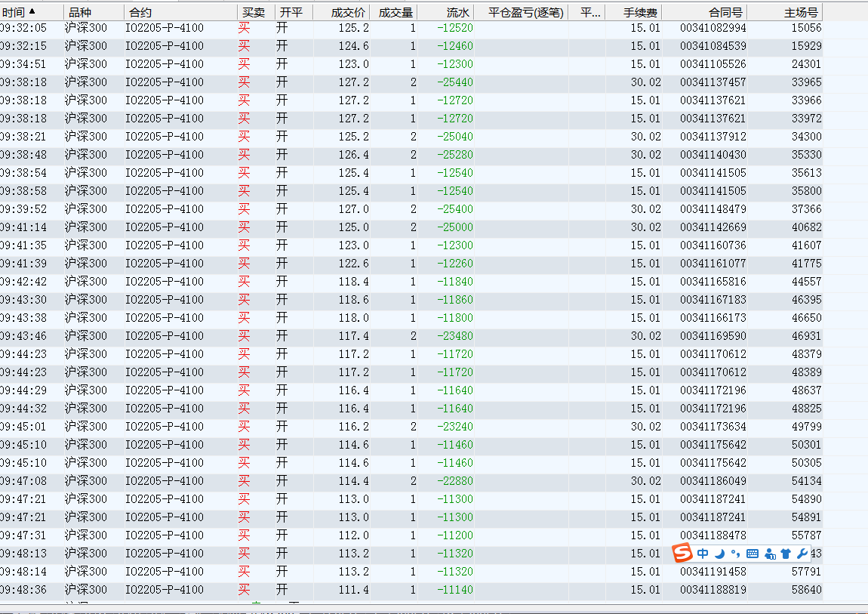The height and width of the screenshot is (614, 868).
Task: Click the red 买 in the 09:48:36 row
Action: pyautogui.click(x=244, y=590)
